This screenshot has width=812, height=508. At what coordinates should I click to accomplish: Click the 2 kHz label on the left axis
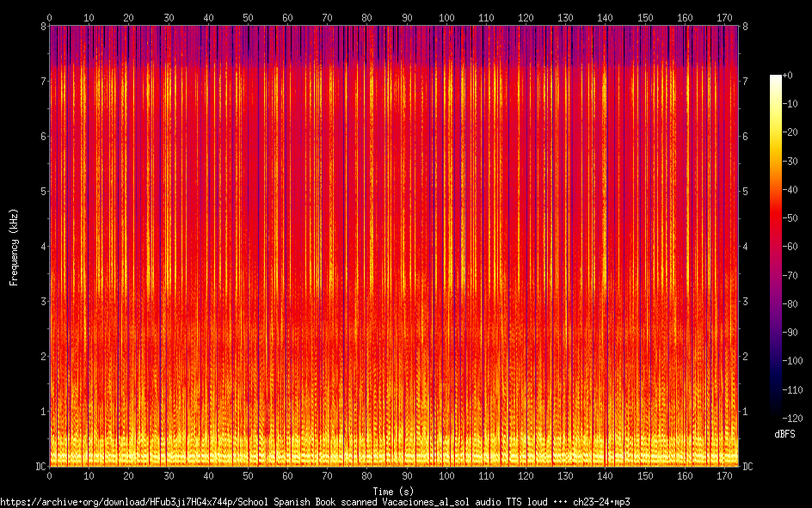pyautogui.click(x=41, y=357)
